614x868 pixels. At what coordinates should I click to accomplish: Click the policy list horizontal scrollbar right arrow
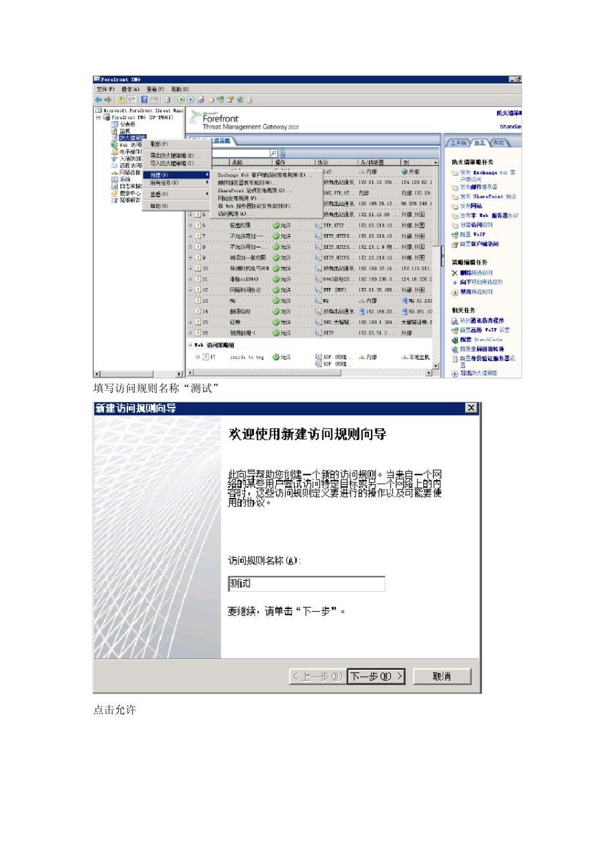[429, 373]
